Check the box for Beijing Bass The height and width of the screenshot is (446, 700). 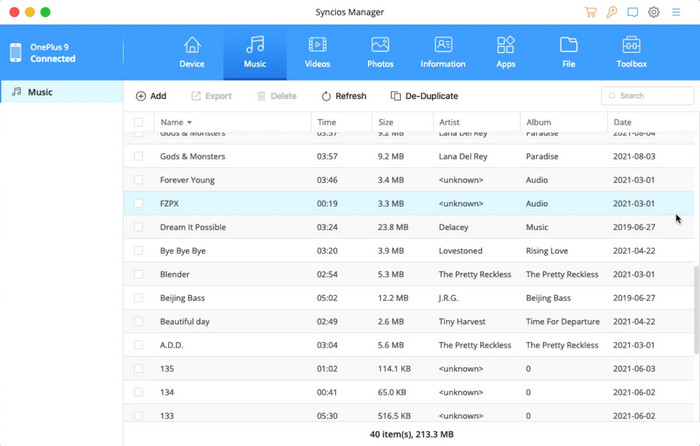pos(138,298)
